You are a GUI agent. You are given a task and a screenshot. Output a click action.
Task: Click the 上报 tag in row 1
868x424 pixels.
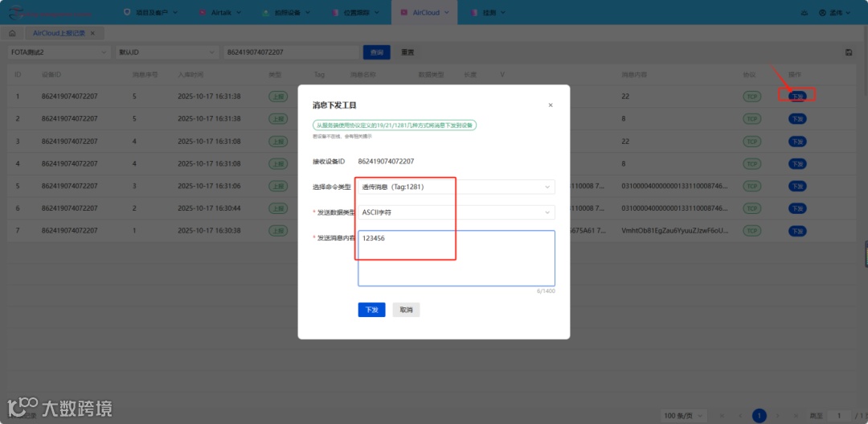tap(278, 96)
